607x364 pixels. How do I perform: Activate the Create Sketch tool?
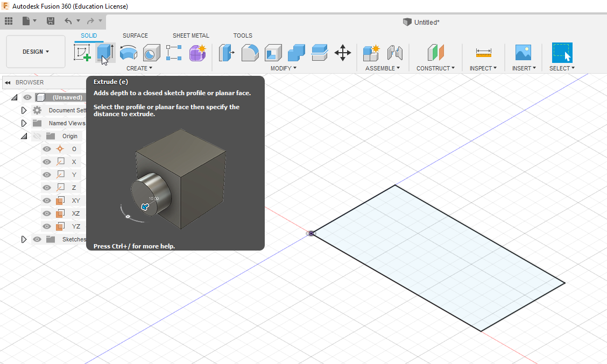82,53
